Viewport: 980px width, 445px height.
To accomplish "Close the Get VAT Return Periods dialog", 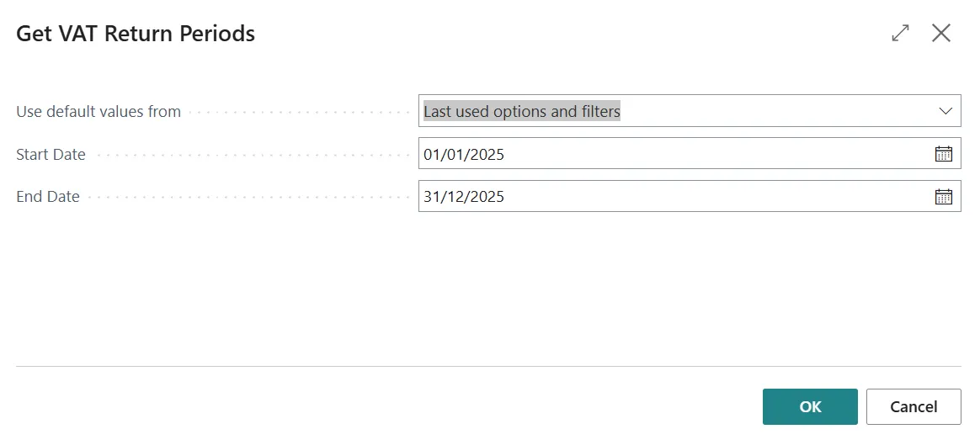I will [x=941, y=33].
